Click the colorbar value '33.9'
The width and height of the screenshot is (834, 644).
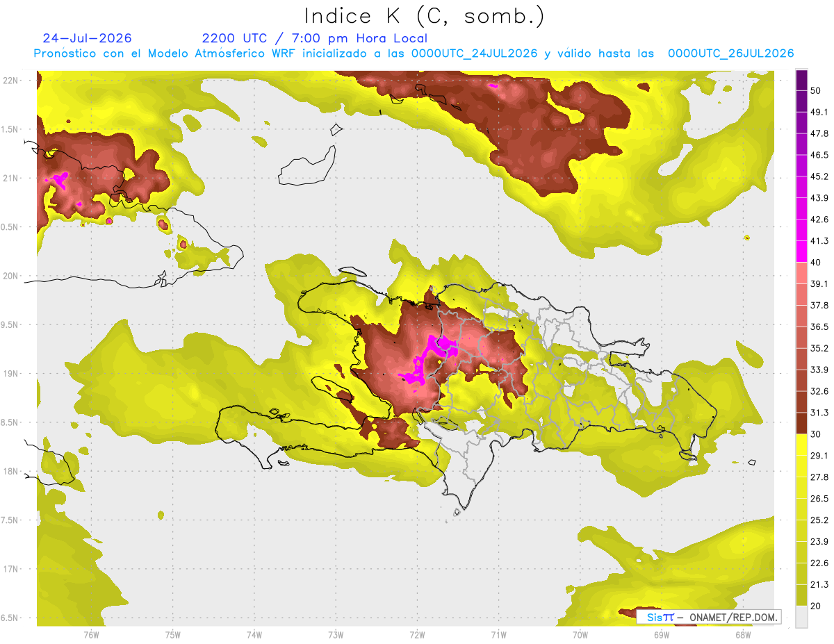818,370
